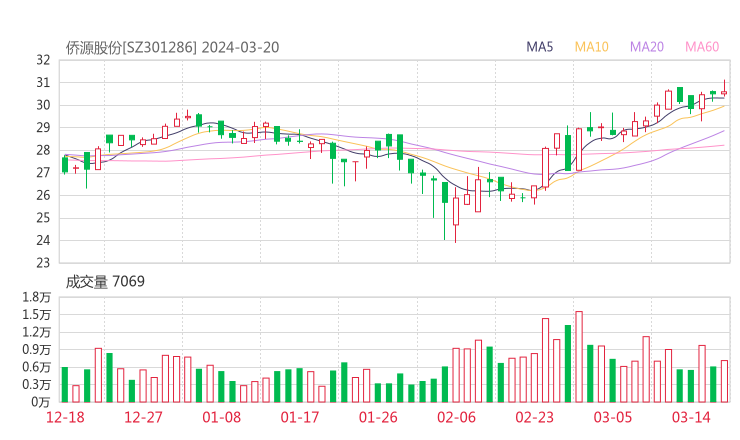Screen dimensions: 740x440
Task: Click the 成交量 7069 volume label
Action: (x=105, y=281)
